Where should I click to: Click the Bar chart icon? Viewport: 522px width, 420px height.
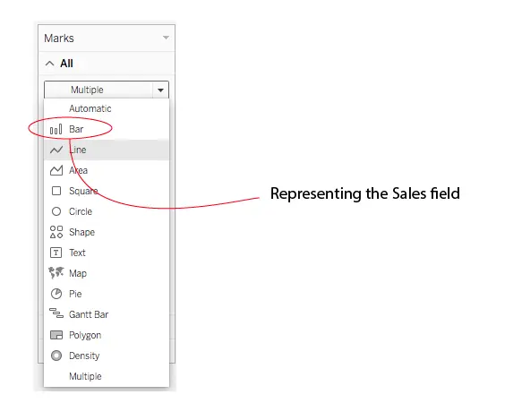56,129
